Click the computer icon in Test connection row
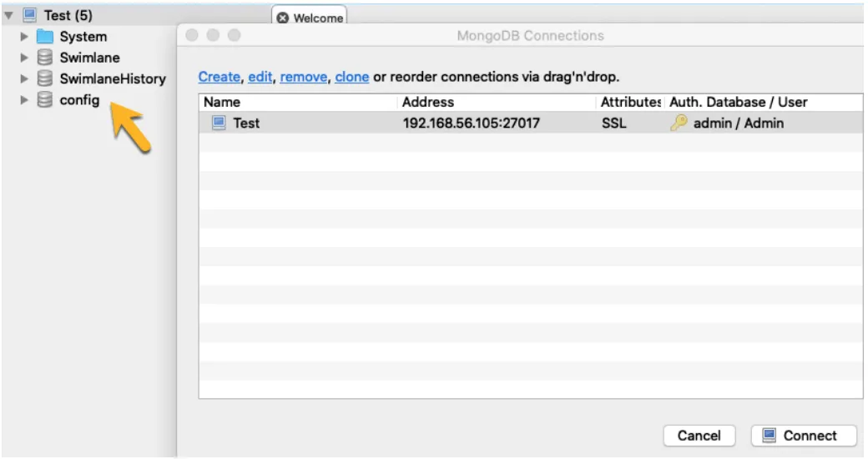The image size is (868, 459). 219,123
